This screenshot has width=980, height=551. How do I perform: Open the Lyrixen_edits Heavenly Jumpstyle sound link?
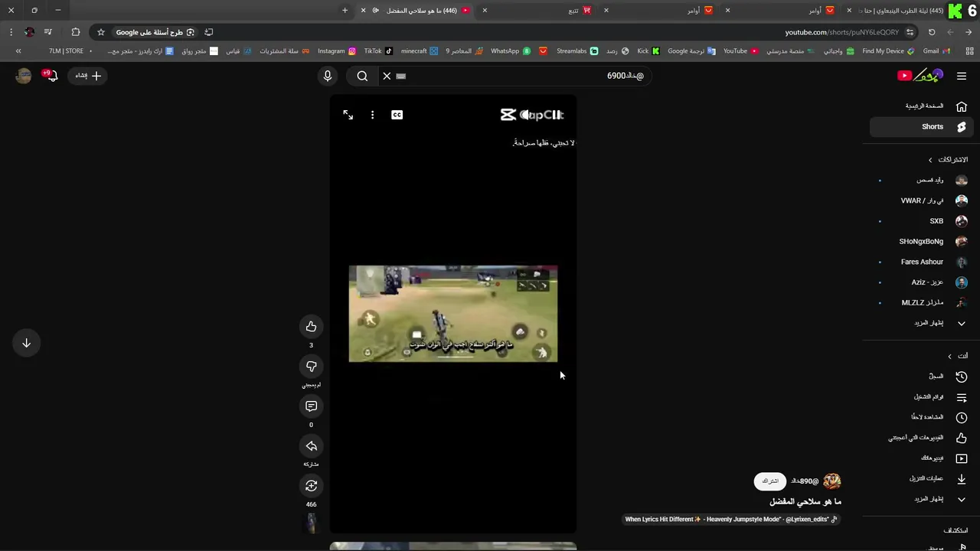pyautogui.click(x=731, y=520)
